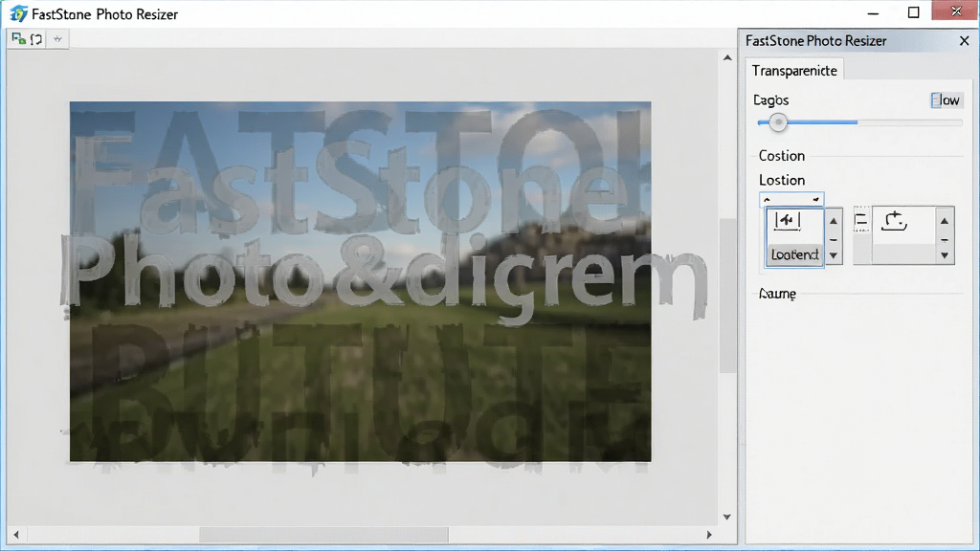Click up arrow of the second list
The image size is (980, 551).
click(945, 221)
